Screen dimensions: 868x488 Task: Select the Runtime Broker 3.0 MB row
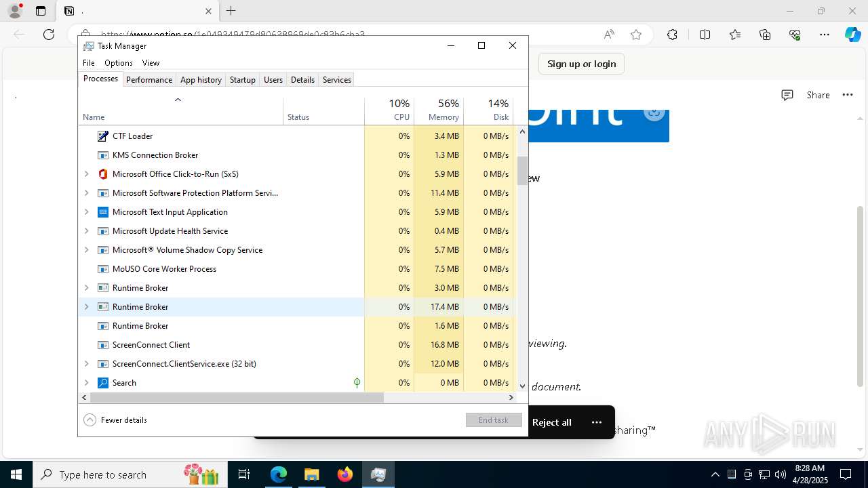tap(296, 288)
